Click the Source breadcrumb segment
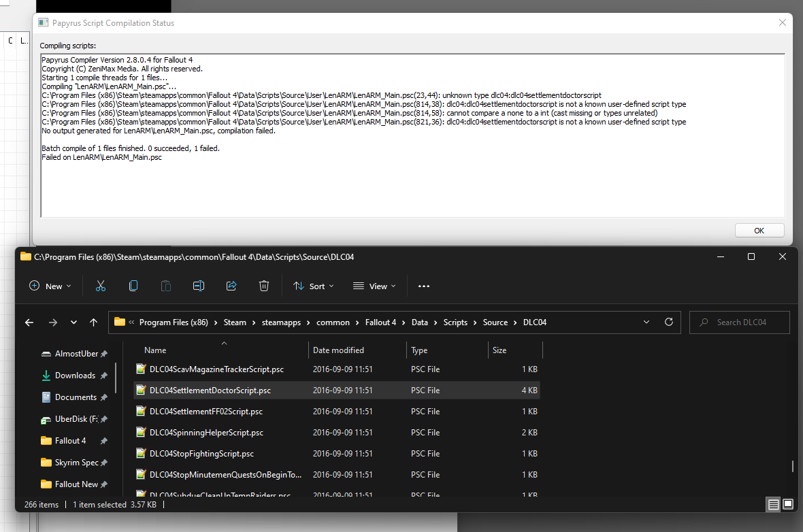The width and height of the screenshot is (803, 532). click(x=495, y=322)
